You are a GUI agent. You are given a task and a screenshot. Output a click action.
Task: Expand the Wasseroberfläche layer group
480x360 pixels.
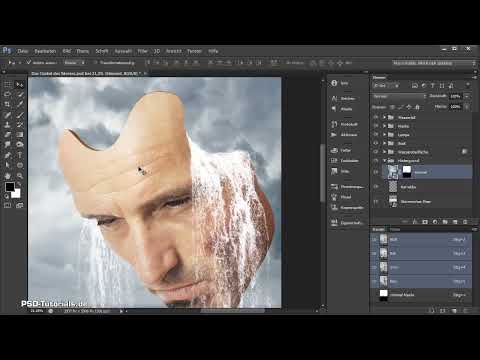click(384, 152)
